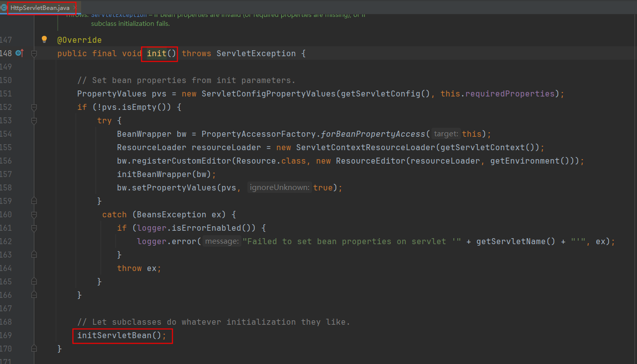Click the comment 'Let subclasses do whatever initialization'
The image size is (637, 364).
(213, 322)
